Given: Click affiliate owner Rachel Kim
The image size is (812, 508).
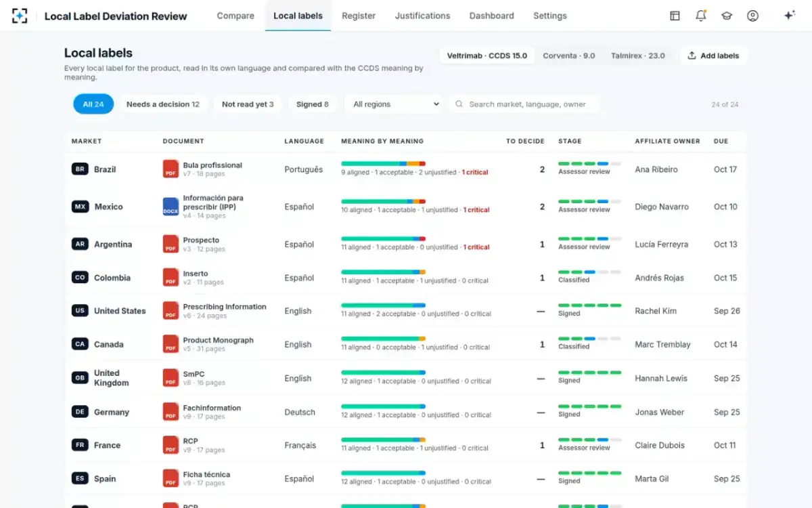Looking at the screenshot, I should [x=657, y=311].
